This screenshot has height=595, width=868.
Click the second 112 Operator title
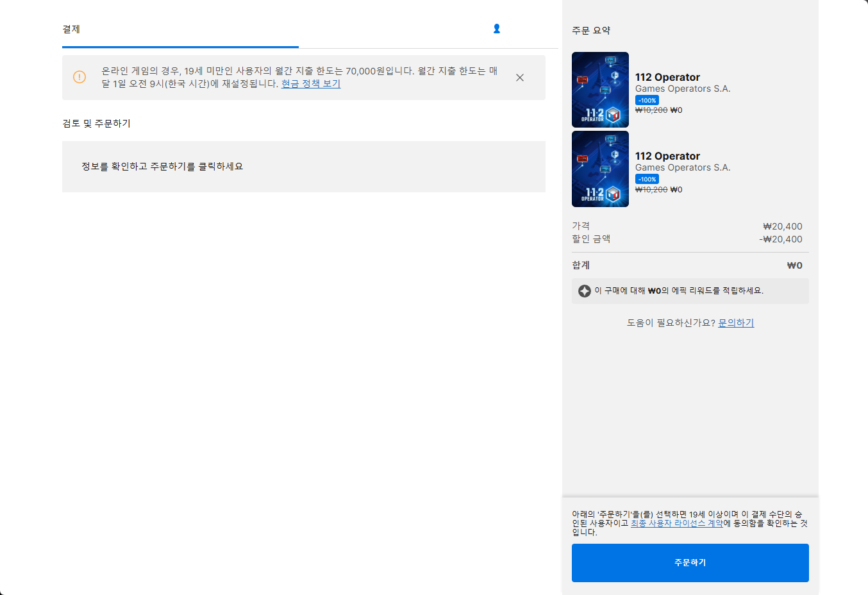point(667,156)
